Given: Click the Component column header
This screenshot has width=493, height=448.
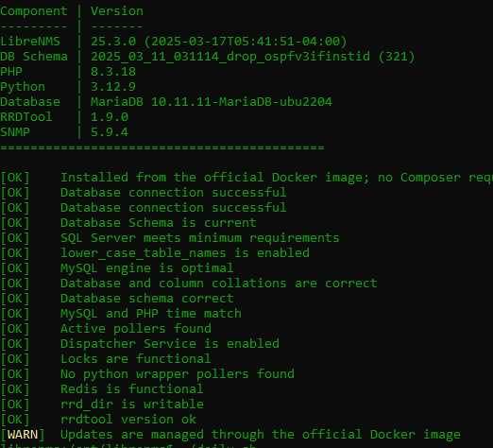Looking at the screenshot, I should (34, 11).
